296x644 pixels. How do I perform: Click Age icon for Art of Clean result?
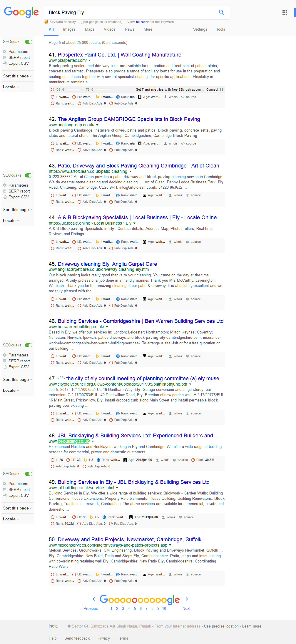click(x=144, y=195)
